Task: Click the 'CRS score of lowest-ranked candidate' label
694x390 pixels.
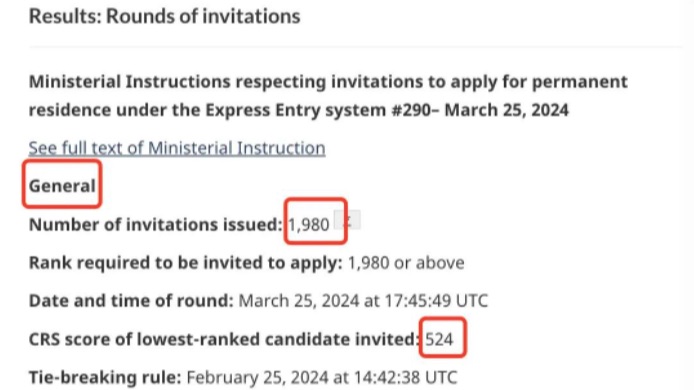Action: [x=224, y=339]
